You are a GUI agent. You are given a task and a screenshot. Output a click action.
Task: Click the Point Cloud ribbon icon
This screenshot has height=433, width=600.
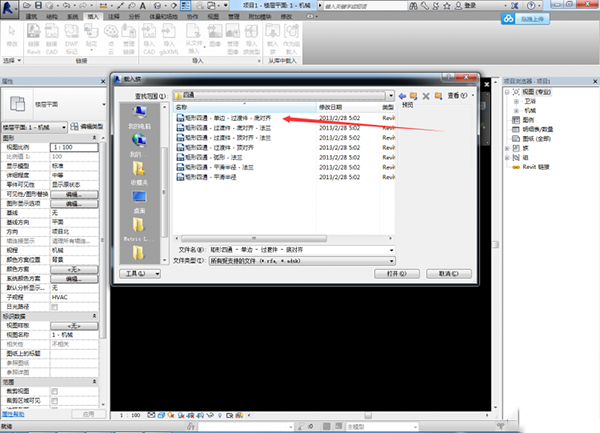[111, 37]
